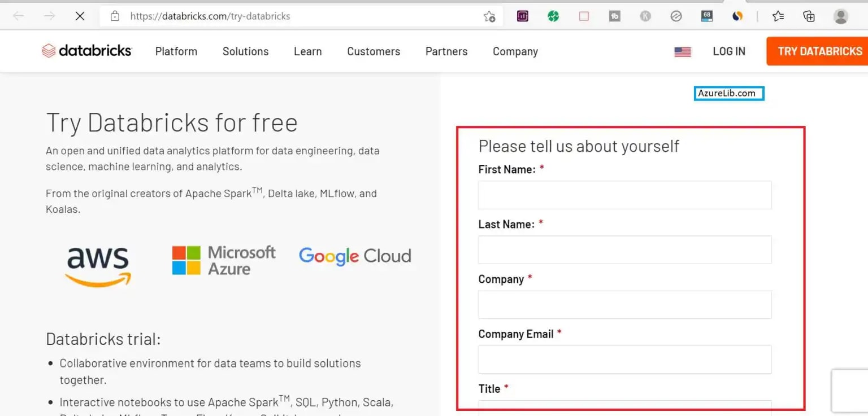Click the address bar URL
This screenshot has height=416, width=868.
coord(210,16)
